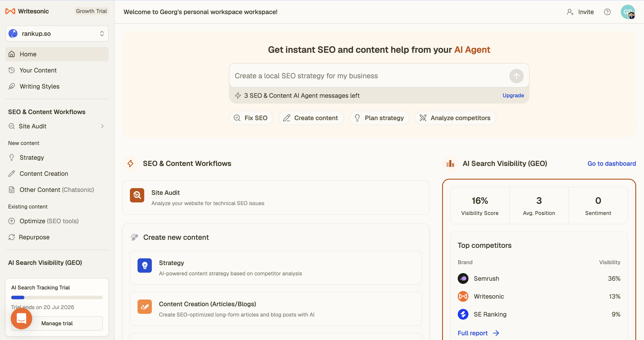The height and width of the screenshot is (340, 644).
Task: Open Content Creation (Articles/Blogs) card
Action: (x=276, y=309)
